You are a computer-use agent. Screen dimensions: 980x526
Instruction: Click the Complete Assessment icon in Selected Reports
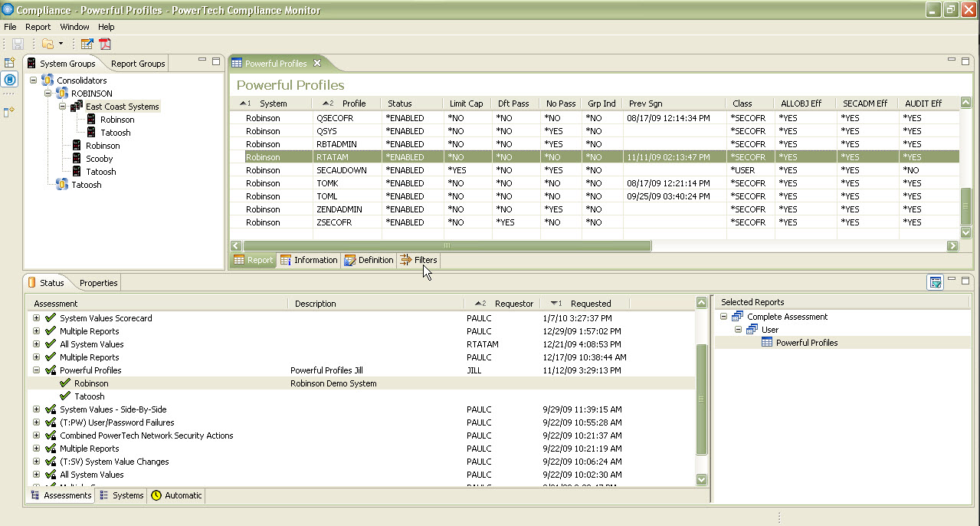(738, 317)
